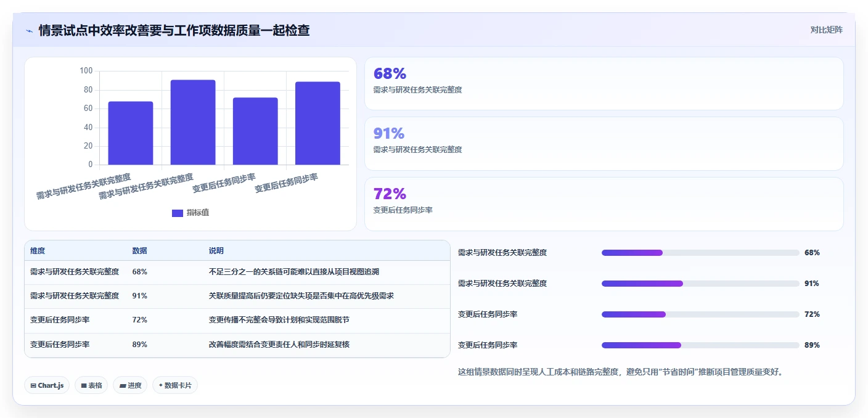Click the 68% value in the table
The image size is (868, 418).
pyautogui.click(x=139, y=272)
